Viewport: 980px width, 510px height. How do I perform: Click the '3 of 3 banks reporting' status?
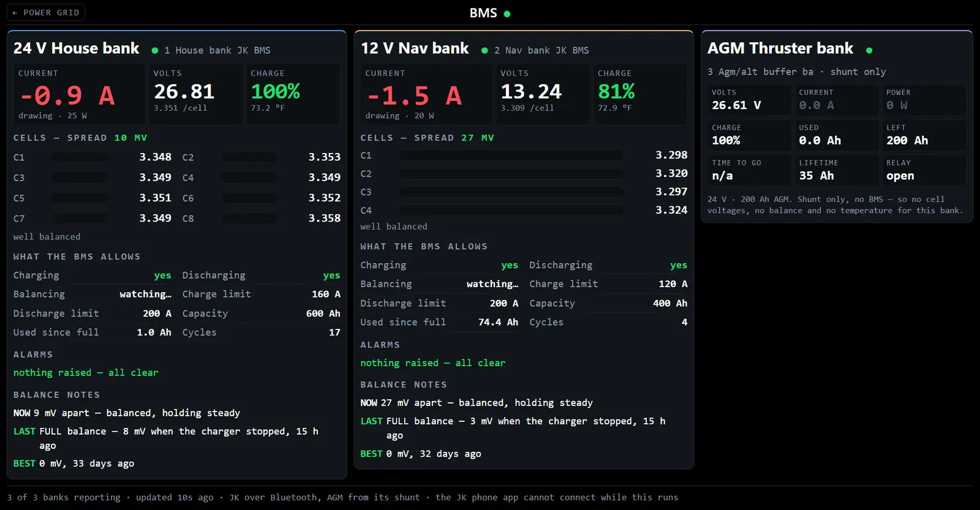[x=64, y=497]
